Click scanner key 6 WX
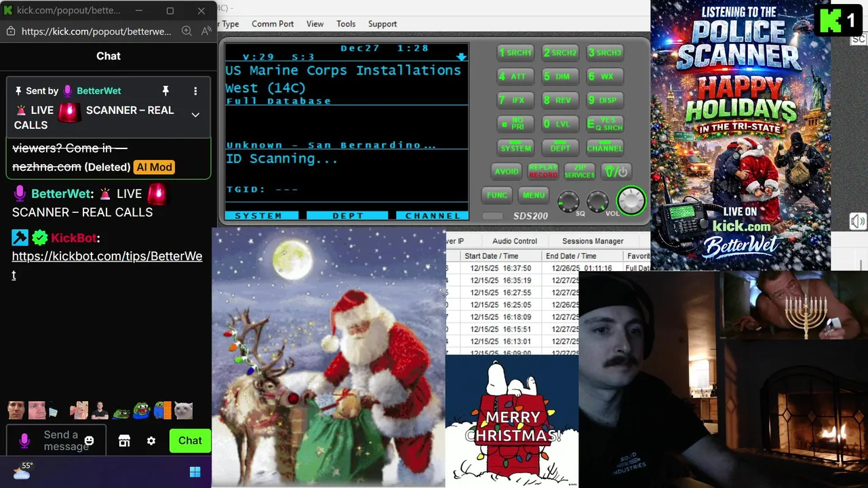 click(x=604, y=76)
